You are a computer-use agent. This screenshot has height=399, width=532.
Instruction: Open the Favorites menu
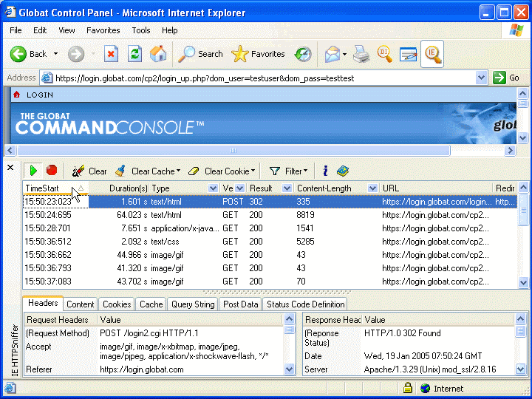pyautogui.click(x=103, y=30)
